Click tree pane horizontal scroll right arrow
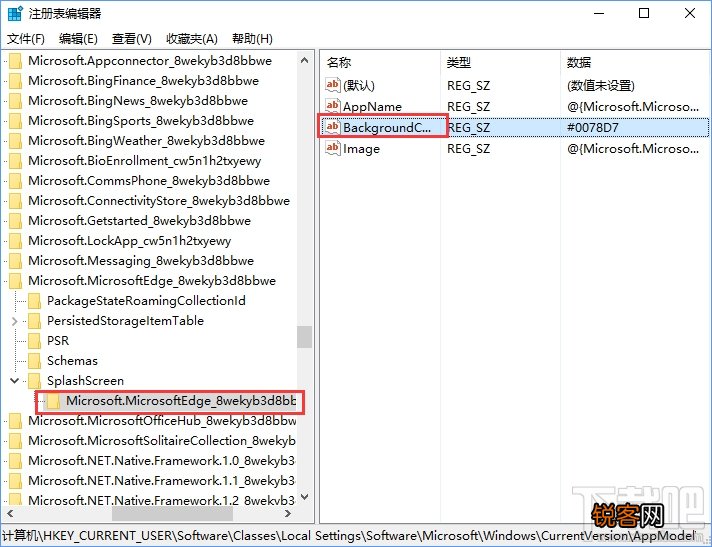Viewport: 712px width, 547px height. click(288, 514)
